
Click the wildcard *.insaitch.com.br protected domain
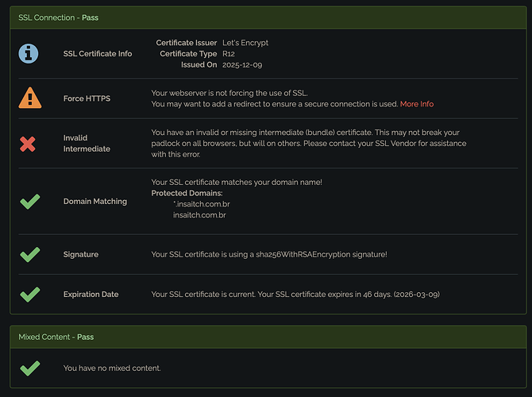click(202, 204)
